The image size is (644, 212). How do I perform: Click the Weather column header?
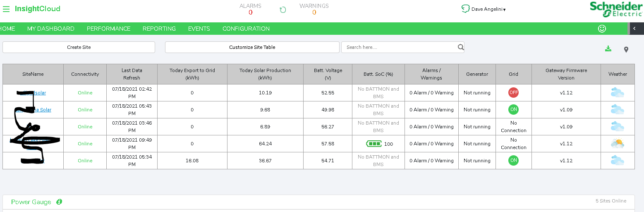point(618,74)
